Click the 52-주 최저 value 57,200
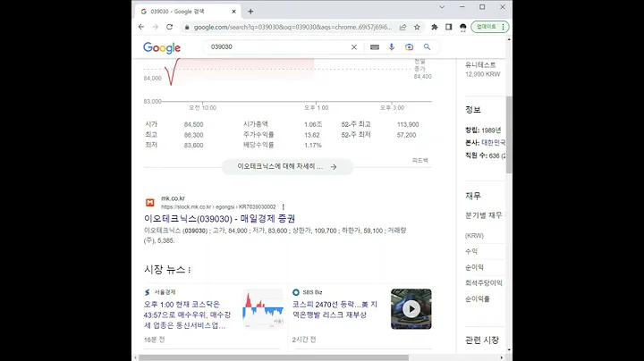The width and height of the screenshot is (644, 361). 406,135
